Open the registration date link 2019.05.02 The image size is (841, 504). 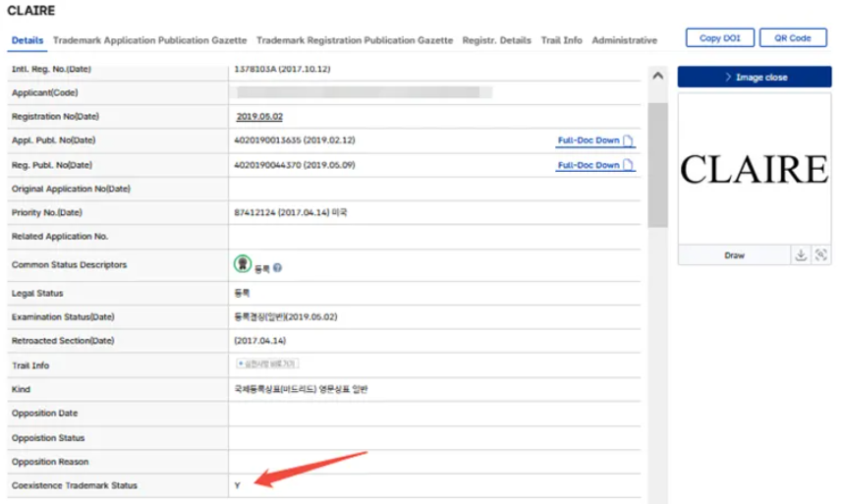click(259, 116)
